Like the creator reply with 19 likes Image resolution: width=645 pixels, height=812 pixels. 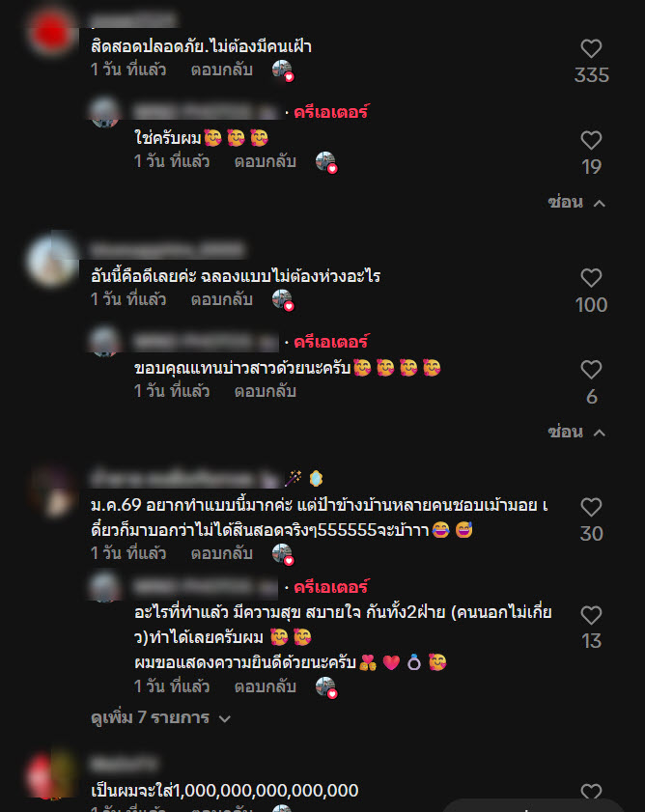591,140
